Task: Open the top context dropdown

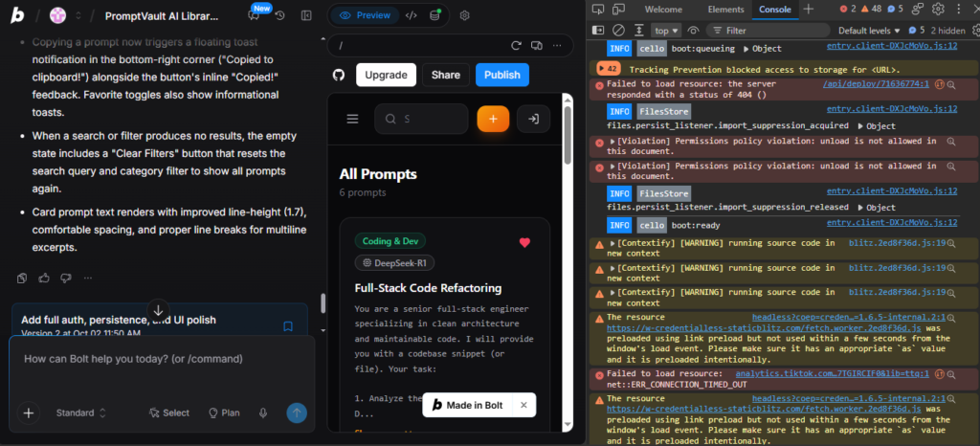Action: (666, 30)
